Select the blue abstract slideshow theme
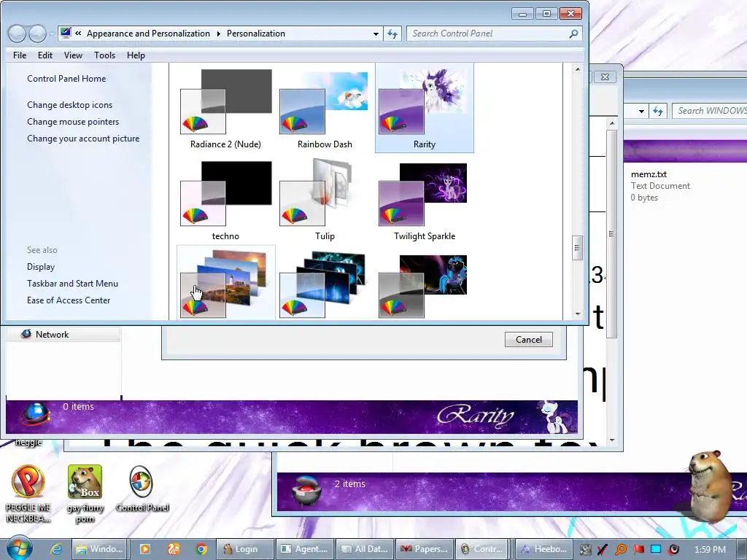This screenshot has height=560, width=747. click(x=325, y=283)
